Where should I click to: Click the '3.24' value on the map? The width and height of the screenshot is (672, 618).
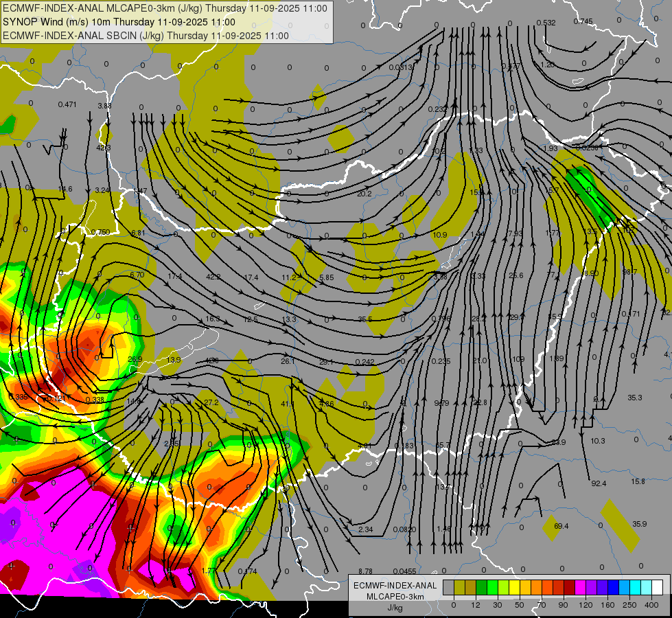click(102, 190)
